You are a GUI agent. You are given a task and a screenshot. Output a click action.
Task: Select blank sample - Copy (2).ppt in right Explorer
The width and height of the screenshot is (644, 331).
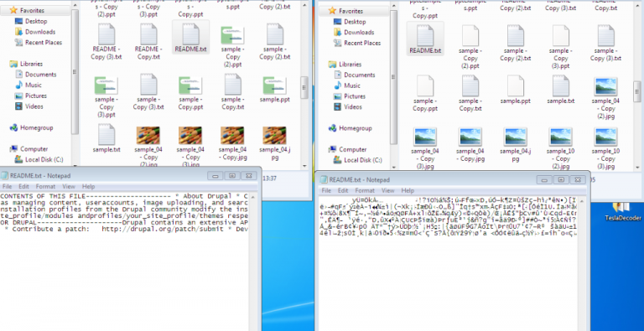470,46
